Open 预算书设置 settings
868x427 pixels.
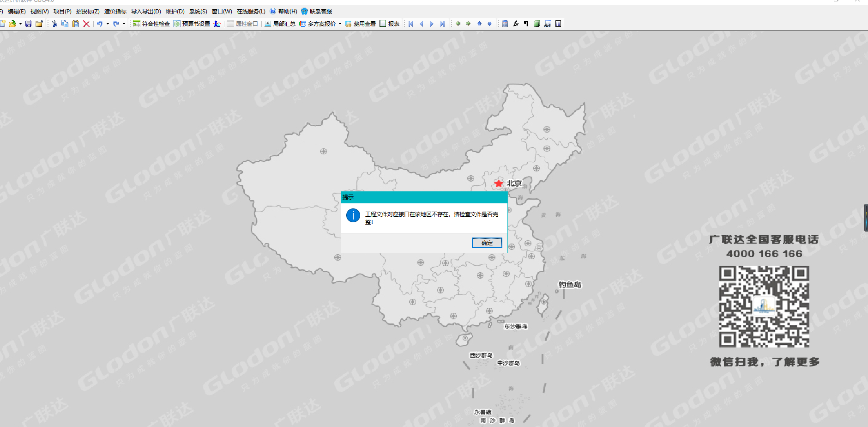click(192, 24)
